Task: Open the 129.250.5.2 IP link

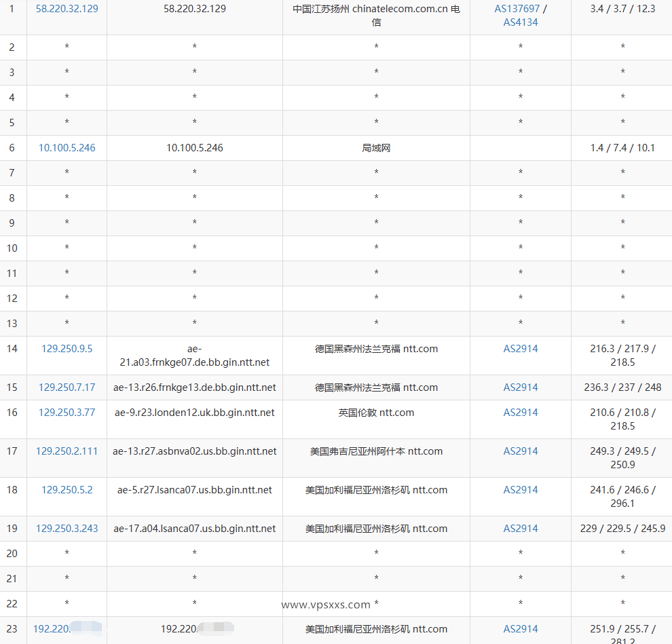Action: [x=67, y=490]
